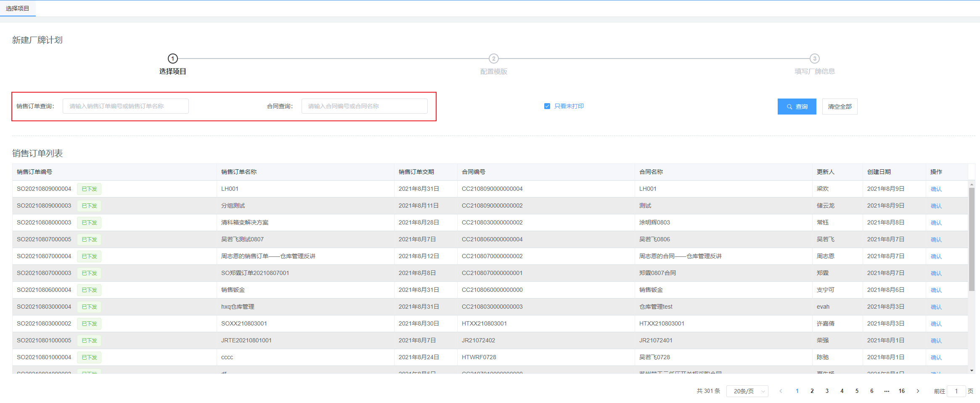The height and width of the screenshot is (403, 980).
Task: Go to next page with right arrow
Action: click(918, 391)
